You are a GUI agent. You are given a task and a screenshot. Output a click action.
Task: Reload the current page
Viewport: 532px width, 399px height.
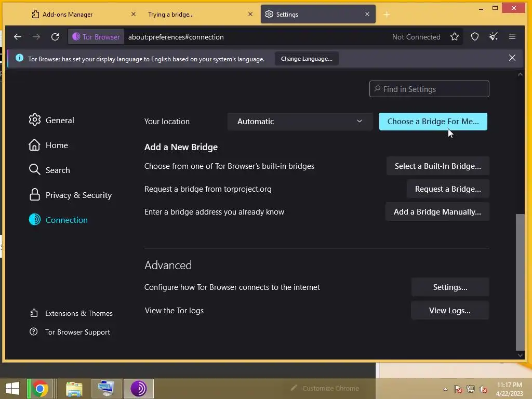[x=55, y=37]
